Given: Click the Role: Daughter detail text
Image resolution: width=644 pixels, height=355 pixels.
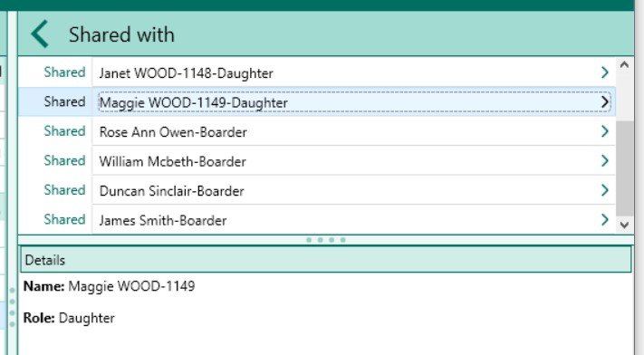Looking at the screenshot, I should pos(69,318).
